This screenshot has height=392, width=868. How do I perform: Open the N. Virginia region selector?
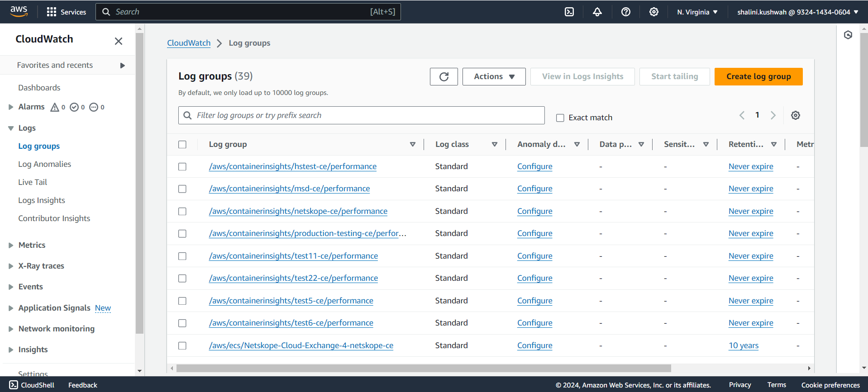coord(697,12)
